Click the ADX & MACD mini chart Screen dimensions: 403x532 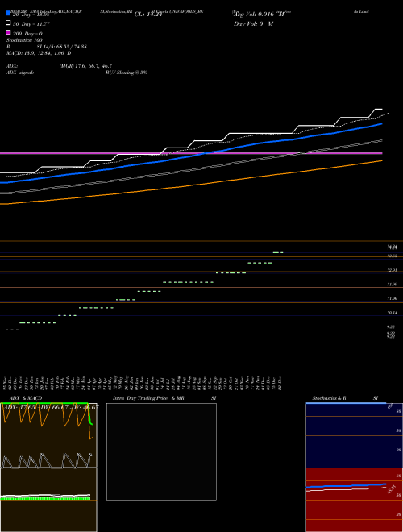tap(48, 468)
